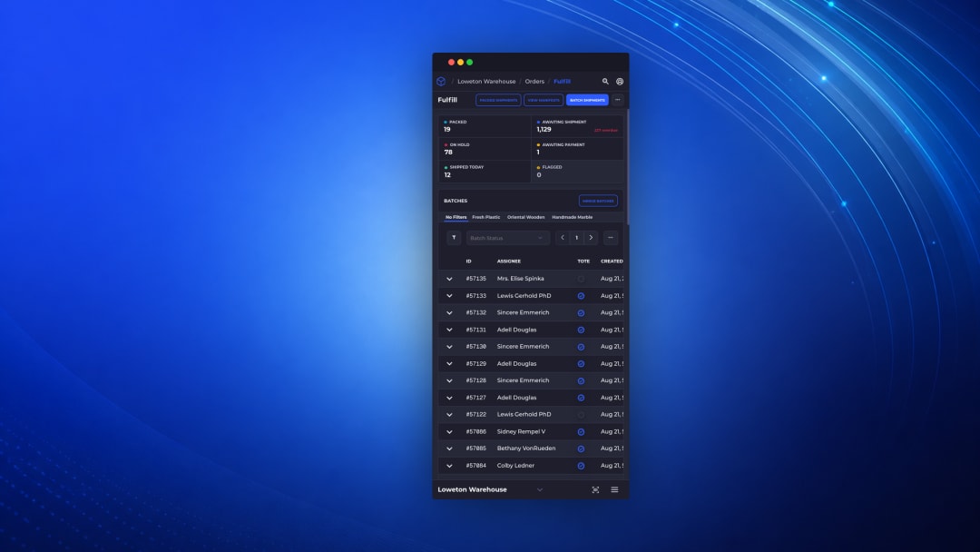Screen dimensions: 980x552
Task: Open the hamburger menu in bottom bar
Action: click(x=614, y=490)
